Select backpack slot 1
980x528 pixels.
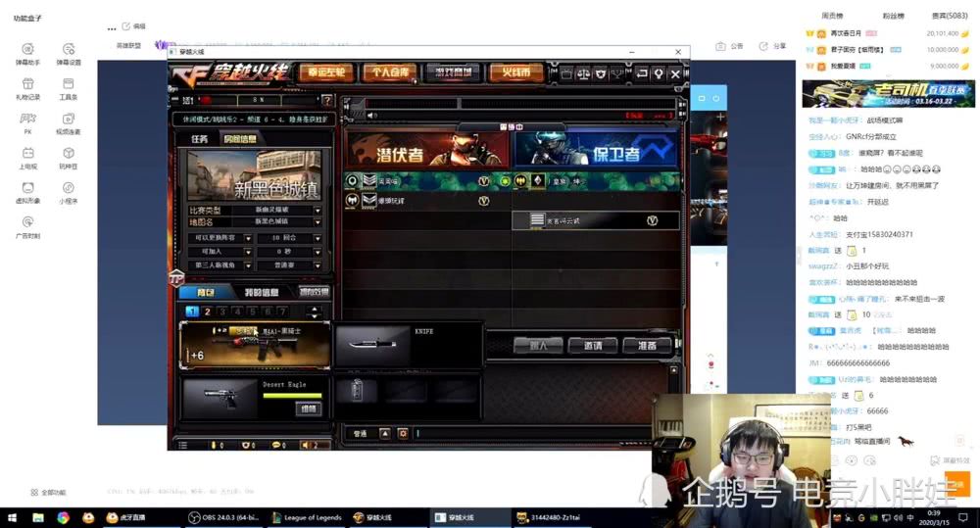(192, 312)
